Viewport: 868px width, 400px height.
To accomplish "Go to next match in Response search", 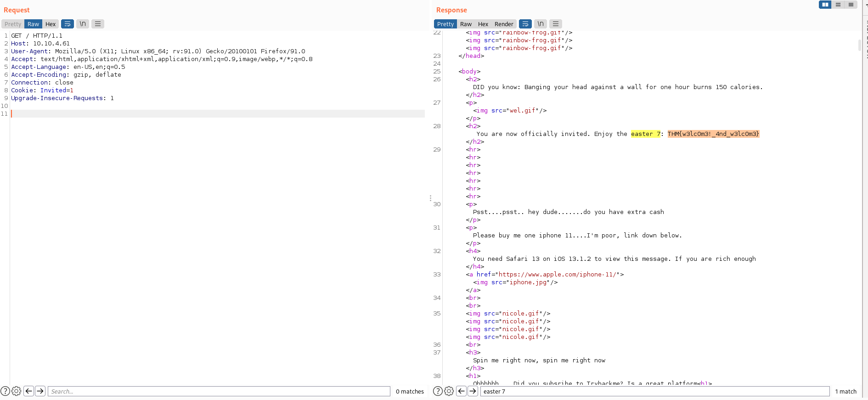I will 473,391.
